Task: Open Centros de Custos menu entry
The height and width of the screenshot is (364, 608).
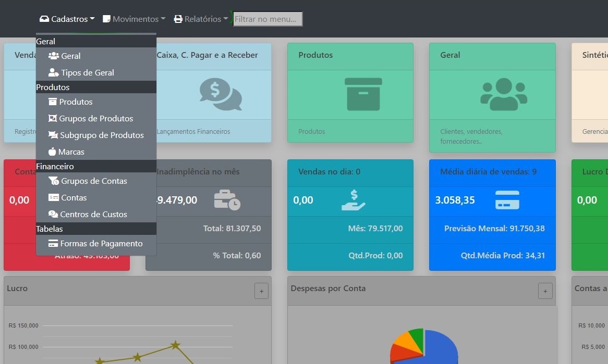Action: pos(93,215)
